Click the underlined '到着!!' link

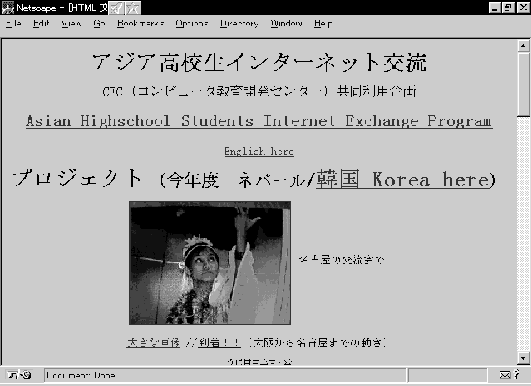(x=219, y=343)
